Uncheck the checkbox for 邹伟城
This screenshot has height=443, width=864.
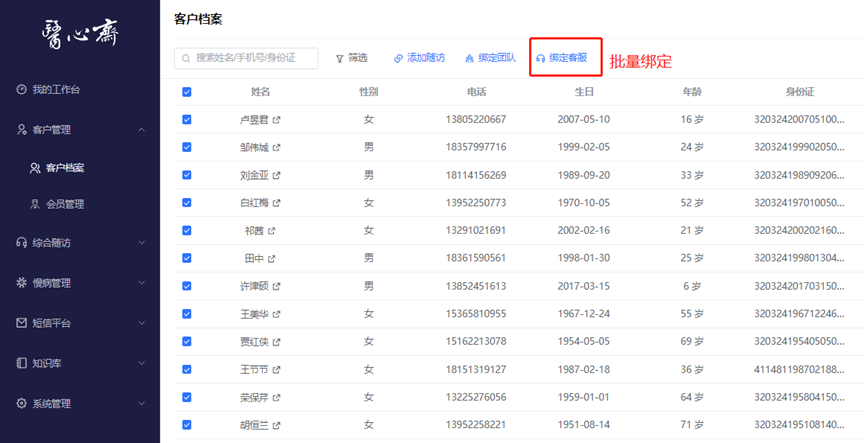(x=187, y=147)
